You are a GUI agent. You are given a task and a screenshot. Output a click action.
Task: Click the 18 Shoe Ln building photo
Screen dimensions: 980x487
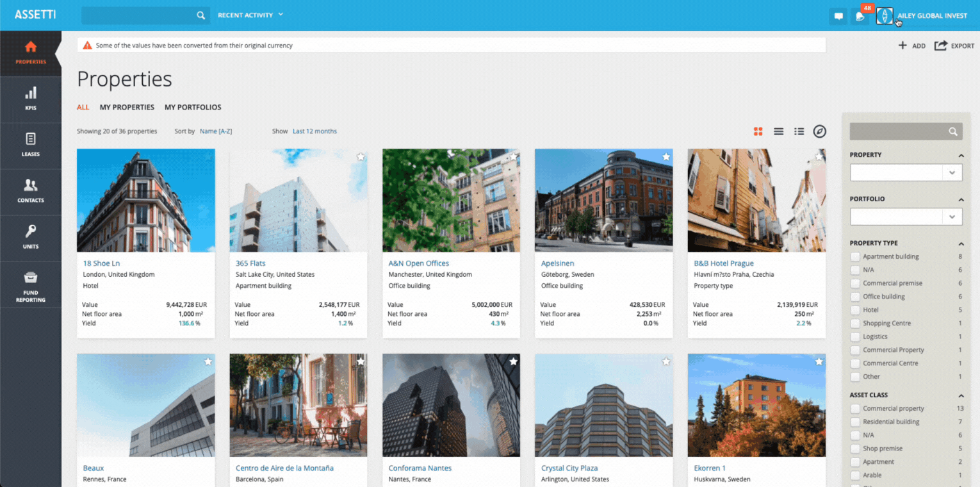(x=146, y=201)
